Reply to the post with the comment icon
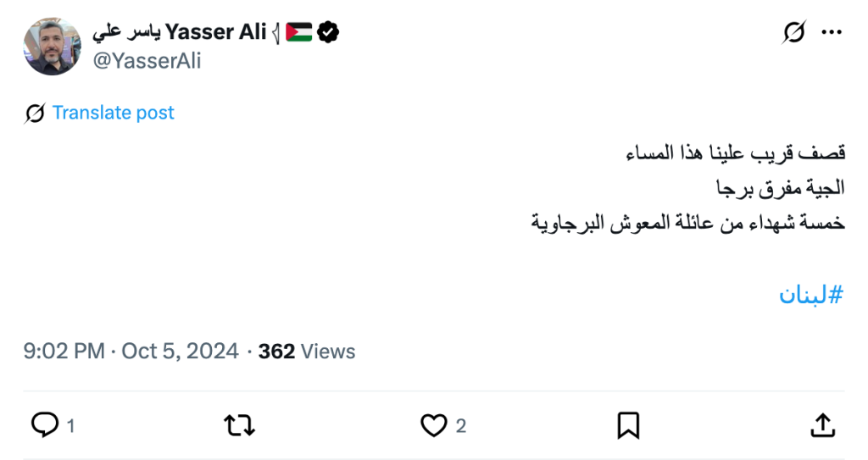This screenshot has width=868, height=460. [x=44, y=424]
